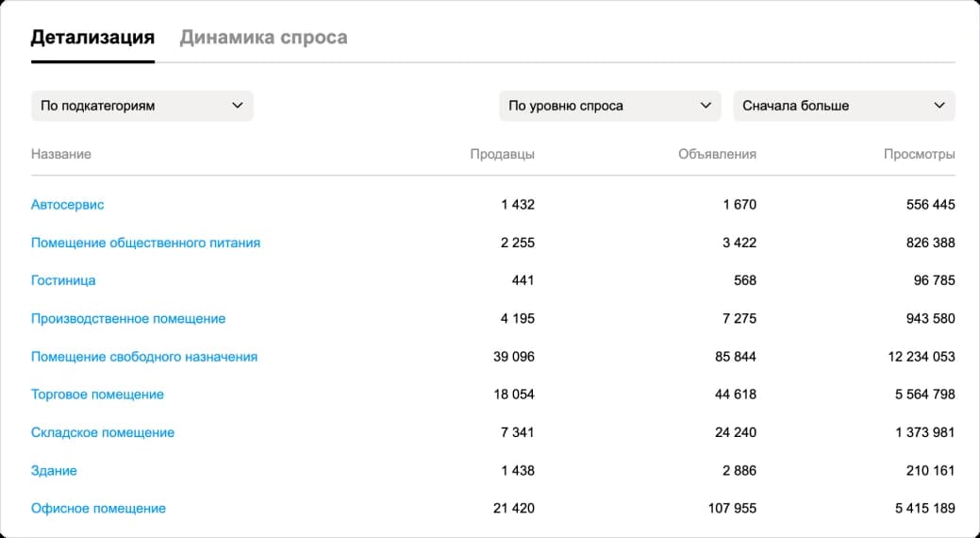
Task: Click the Просмотры column header
Action: pos(920,154)
